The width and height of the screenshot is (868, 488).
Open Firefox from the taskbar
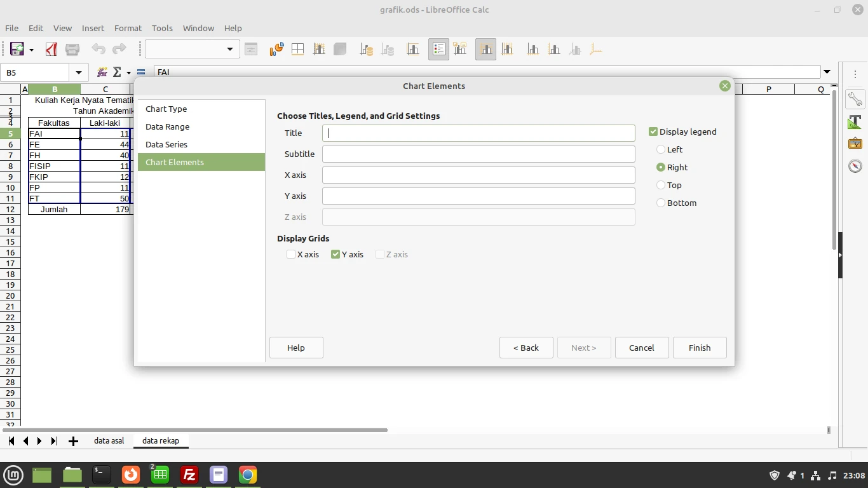131,475
